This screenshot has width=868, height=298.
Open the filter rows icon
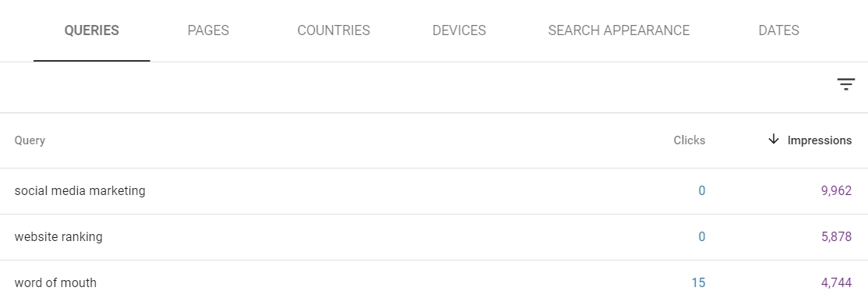tap(846, 84)
